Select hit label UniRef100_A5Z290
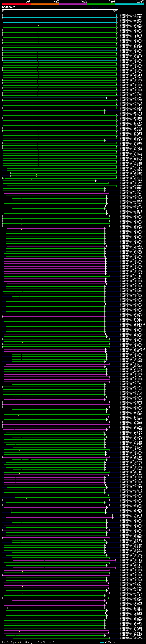This screenshot has width=146, height=644. coord(131,100)
